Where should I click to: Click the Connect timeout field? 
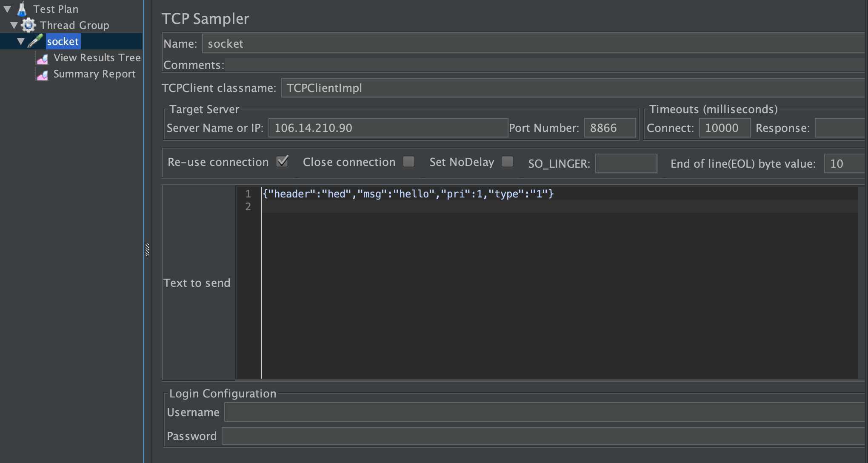[x=725, y=128]
